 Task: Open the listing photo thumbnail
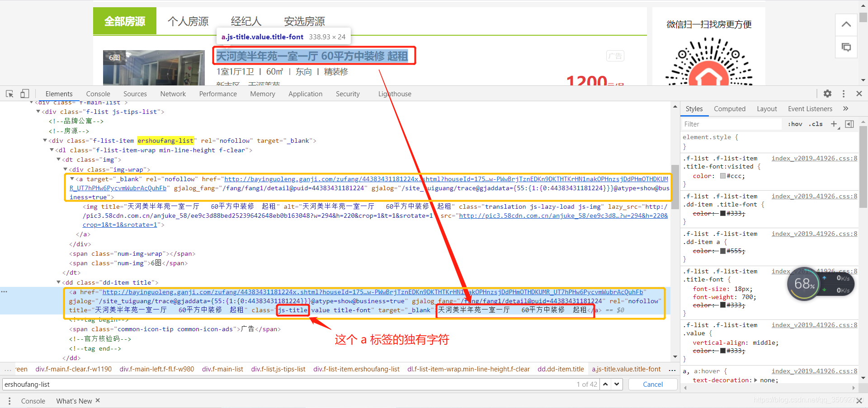click(154, 67)
